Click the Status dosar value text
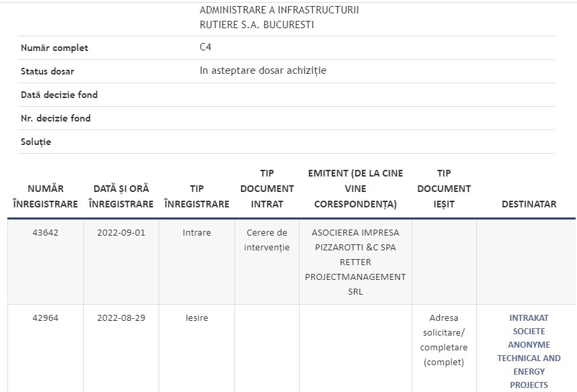The width and height of the screenshot is (577, 392). 263,70
